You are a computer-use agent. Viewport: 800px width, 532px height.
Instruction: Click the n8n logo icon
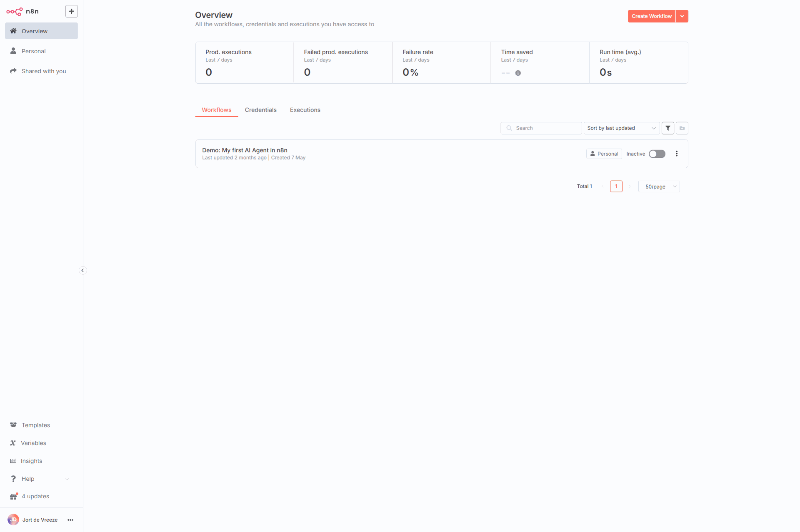click(15, 12)
